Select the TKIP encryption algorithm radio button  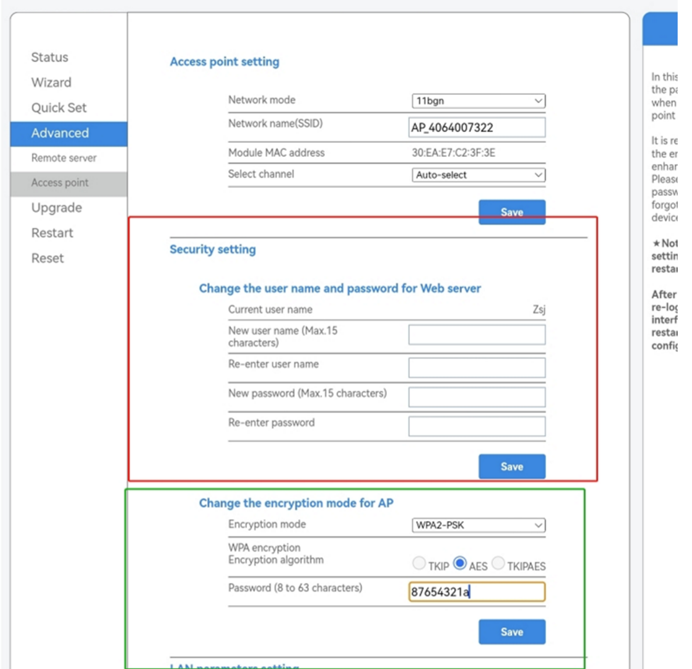pyautogui.click(x=419, y=565)
